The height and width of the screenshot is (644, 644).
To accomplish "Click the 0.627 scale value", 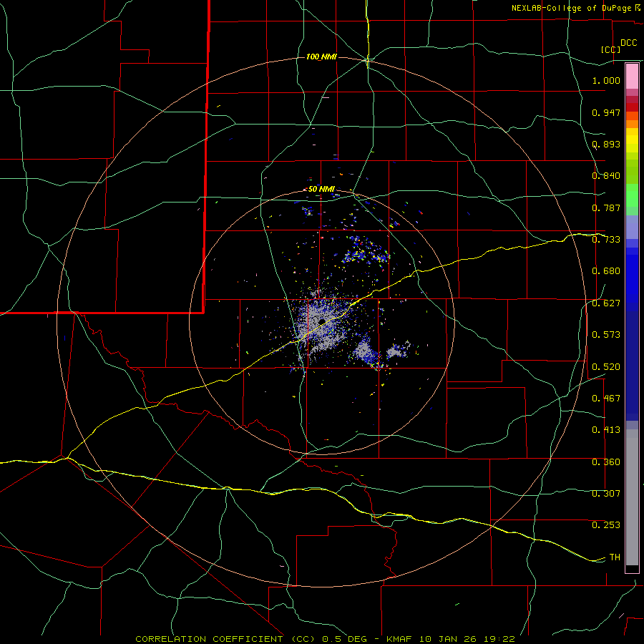I will (x=606, y=303).
